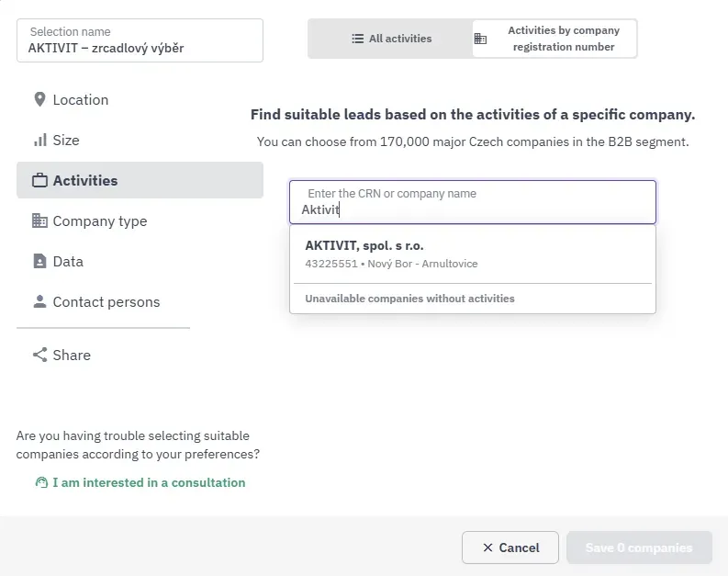Click the Activities briefcase icon

39,180
